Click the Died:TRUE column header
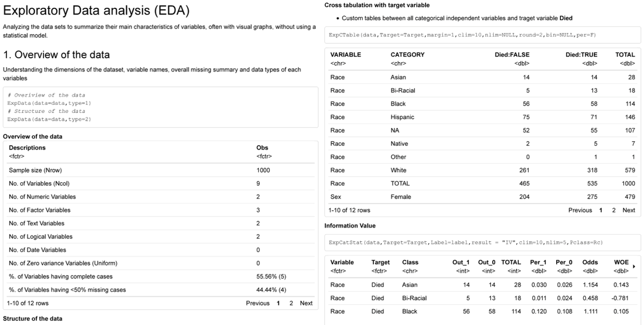This screenshot has width=644, height=325. (581, 55)
